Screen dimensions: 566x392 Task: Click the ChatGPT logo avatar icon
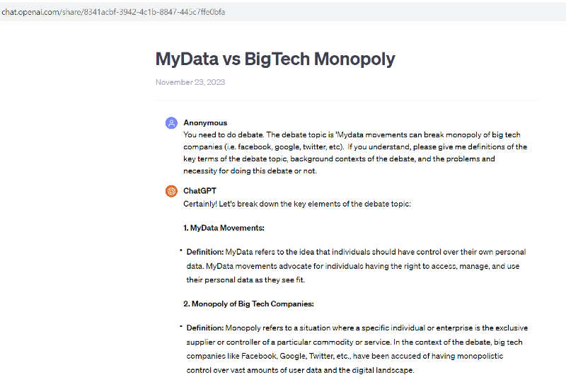pyautogui.click(x=171, y=191)
